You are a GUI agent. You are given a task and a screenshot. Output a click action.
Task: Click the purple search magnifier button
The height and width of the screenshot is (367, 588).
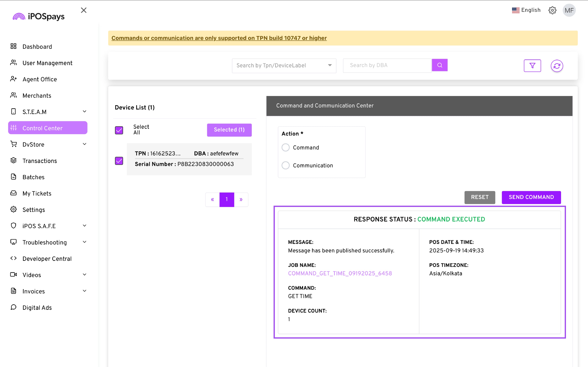(x=439, y=65)
